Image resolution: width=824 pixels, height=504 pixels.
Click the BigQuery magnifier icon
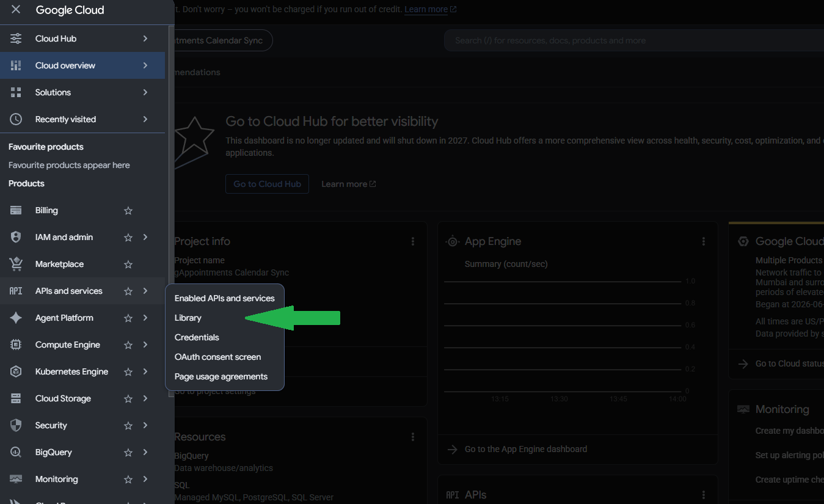pos(16,452)
